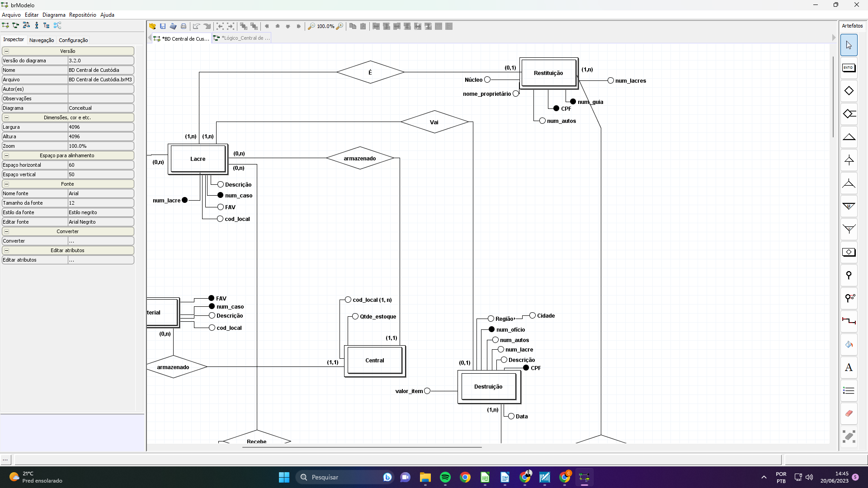The height and width of the screenshot is (488, 868).
Task: Open the *Lógico_Central de... diagram tab
Action: click(241, 38)
